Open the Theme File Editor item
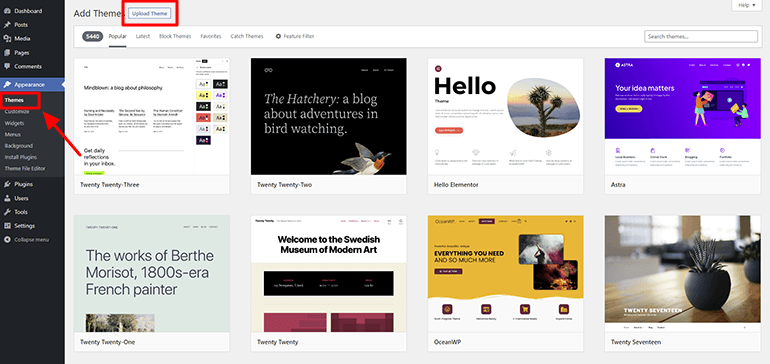Viewport: 770px width, 364px height. coord(25,168)
